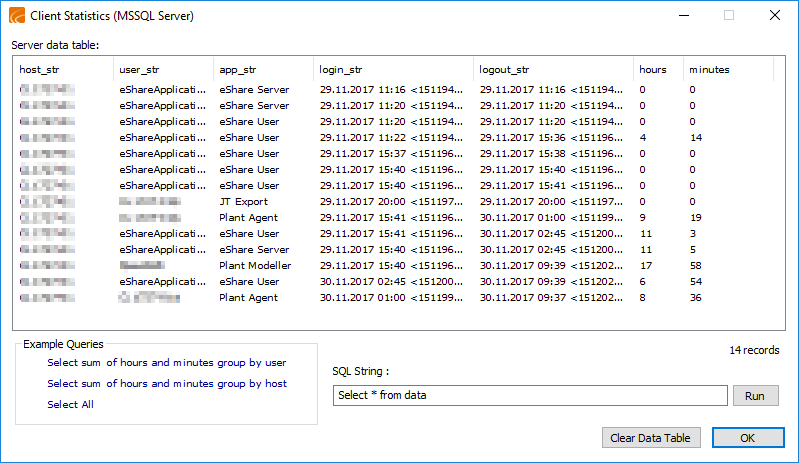
Task: Click the hours column header
Action: 658,70
